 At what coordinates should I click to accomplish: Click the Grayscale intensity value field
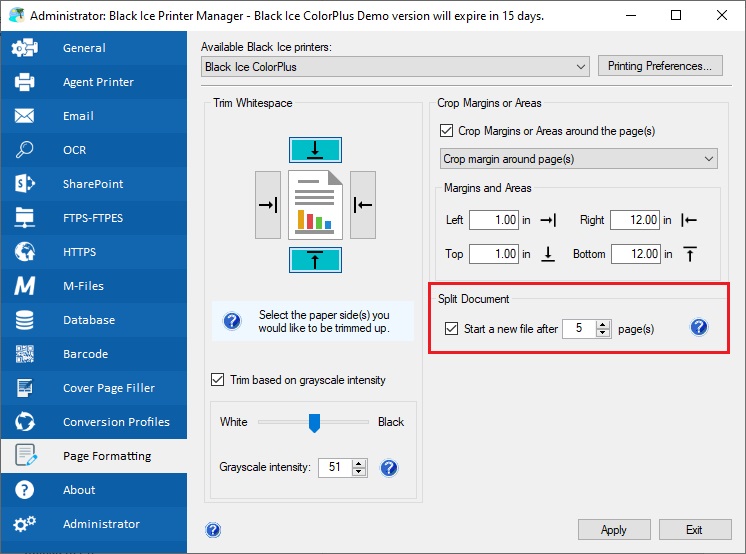[x=335, y=467]
